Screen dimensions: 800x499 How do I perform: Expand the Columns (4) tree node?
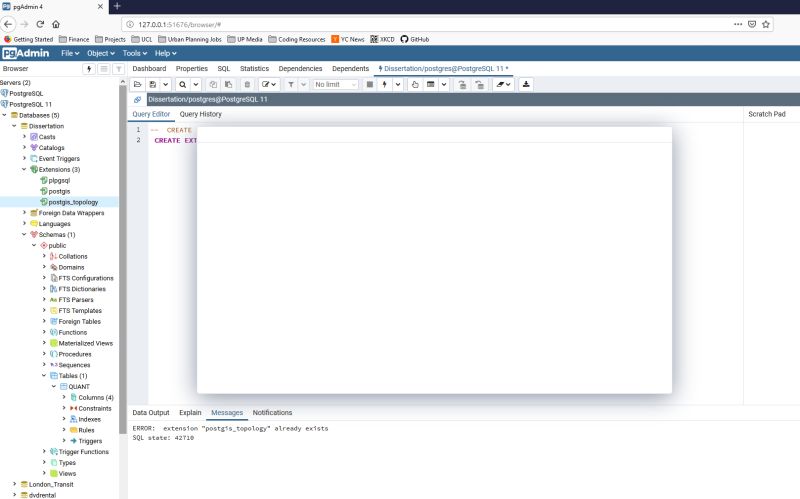[64, 397]
